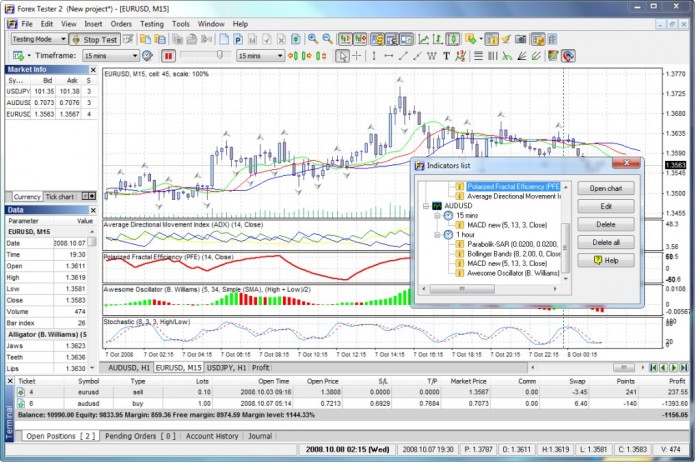Select the crosshair tool icon
Viewport: 700px width, 470px height.
[x=358, y=56]
